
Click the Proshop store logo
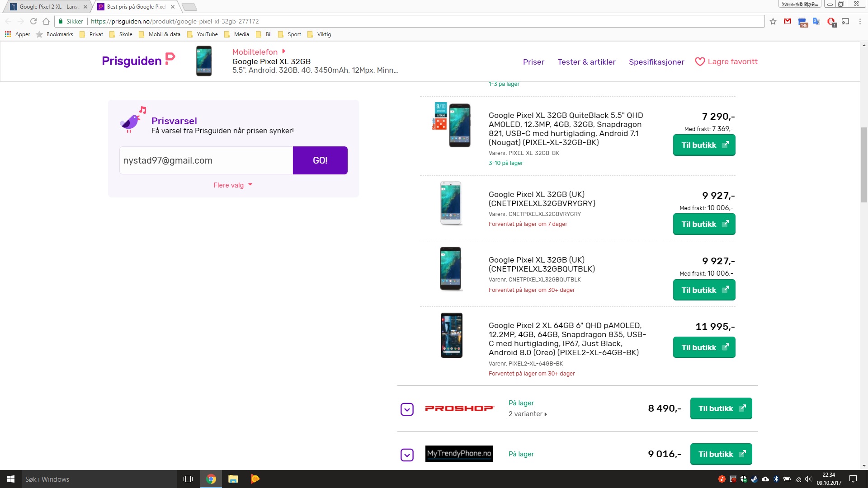[459, 408]
